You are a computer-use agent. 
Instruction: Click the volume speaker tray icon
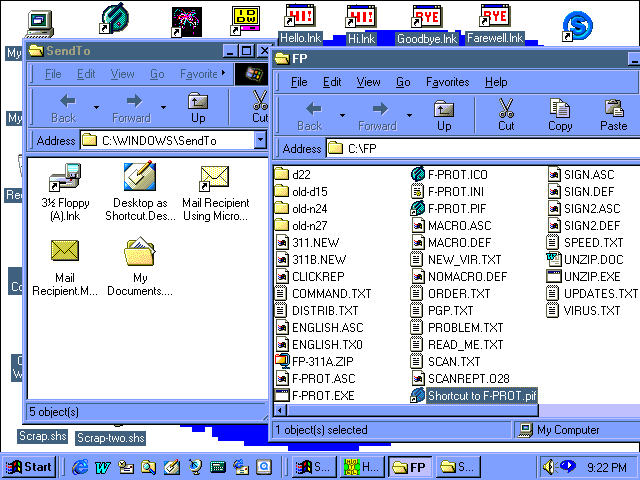pyautogui.click(x=549, y=466)
